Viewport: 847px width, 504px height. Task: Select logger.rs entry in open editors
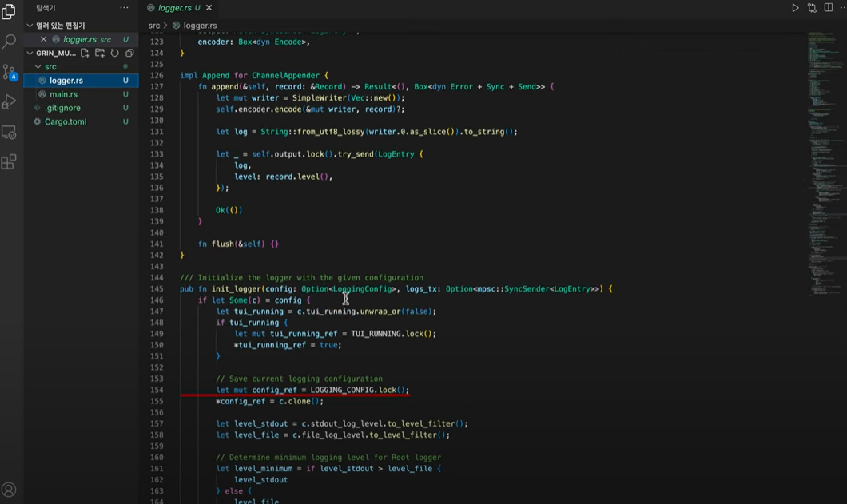coord(81,39)
